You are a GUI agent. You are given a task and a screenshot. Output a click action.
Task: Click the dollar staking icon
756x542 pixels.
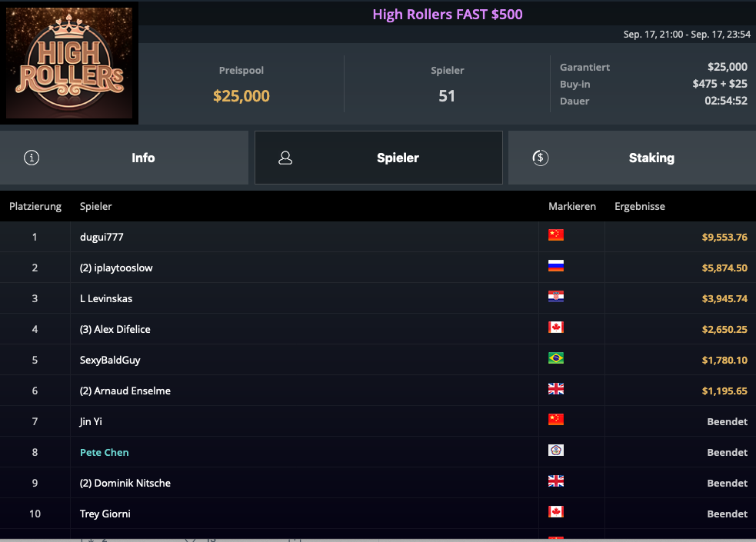pyautogui.click(x=540, y=158)
